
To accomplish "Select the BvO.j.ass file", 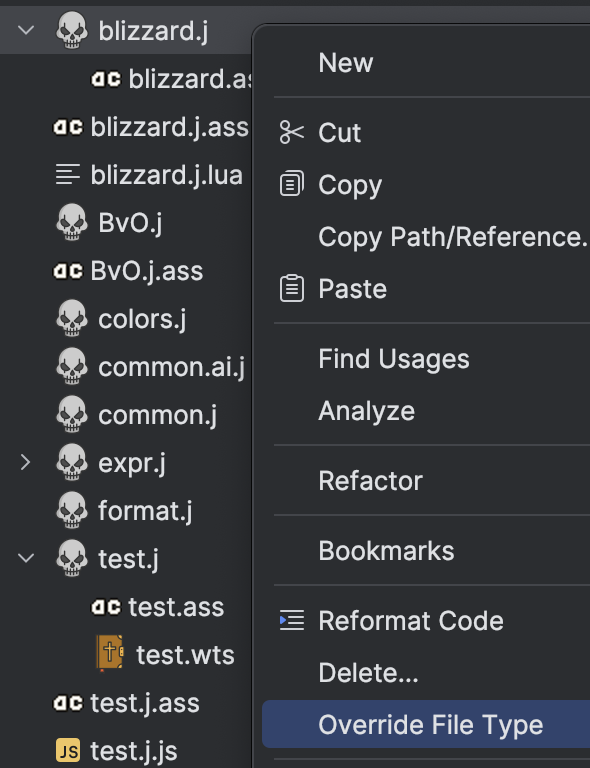I will click(146, 271).
